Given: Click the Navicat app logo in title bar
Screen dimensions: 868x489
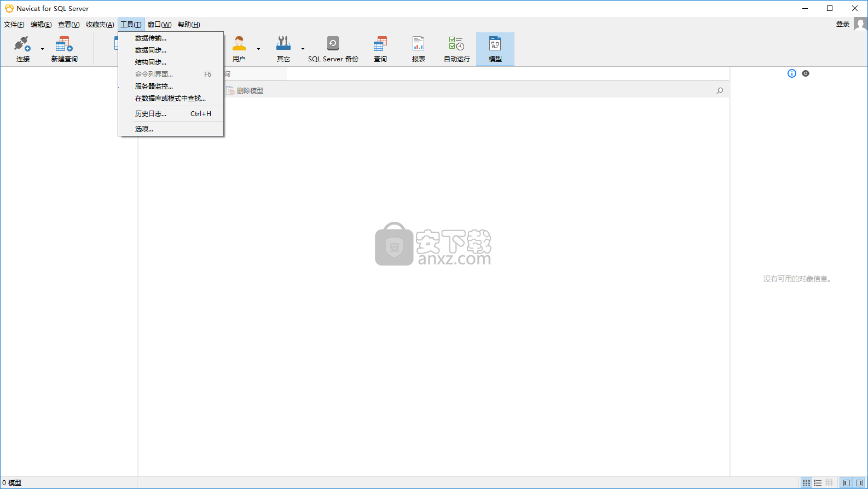Looking at the screenshot, I should click(9, 8).
